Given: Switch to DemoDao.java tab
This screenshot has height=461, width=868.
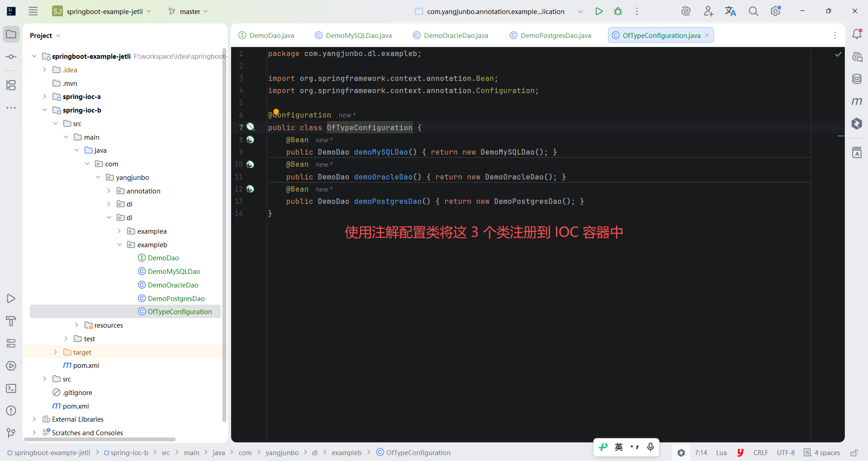Looking at the screenshot, I should 266,35.
